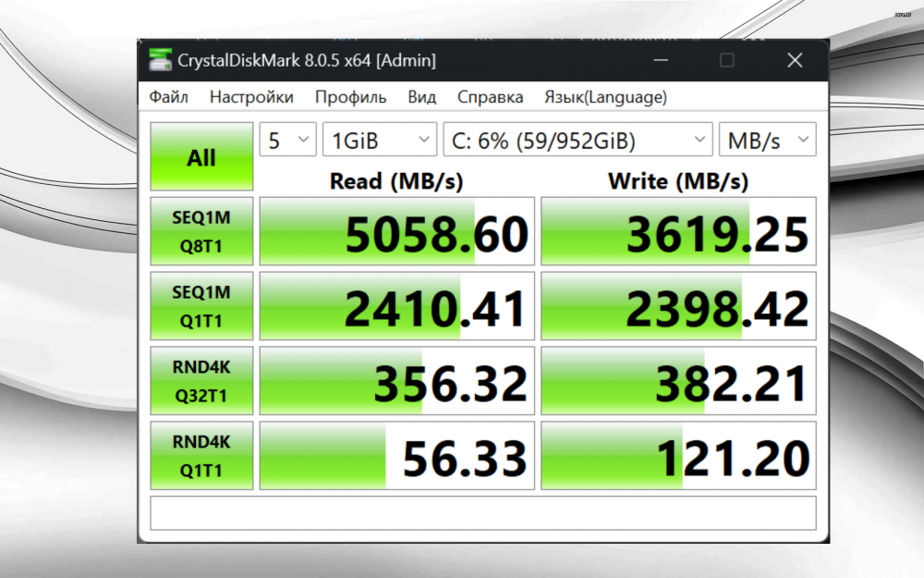The width and height of the screenshot is (924, 578).
Task: Select the 2398.42 write result
Action: (678, 306)
